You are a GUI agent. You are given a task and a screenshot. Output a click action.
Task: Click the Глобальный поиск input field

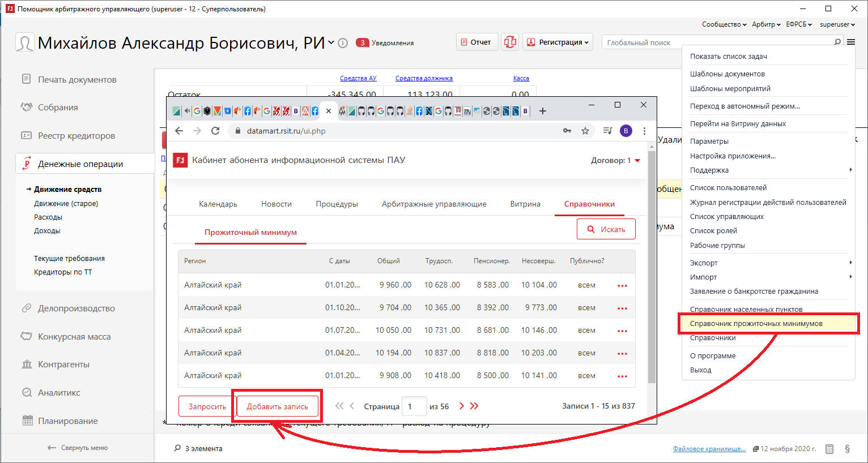coord(717,42)
